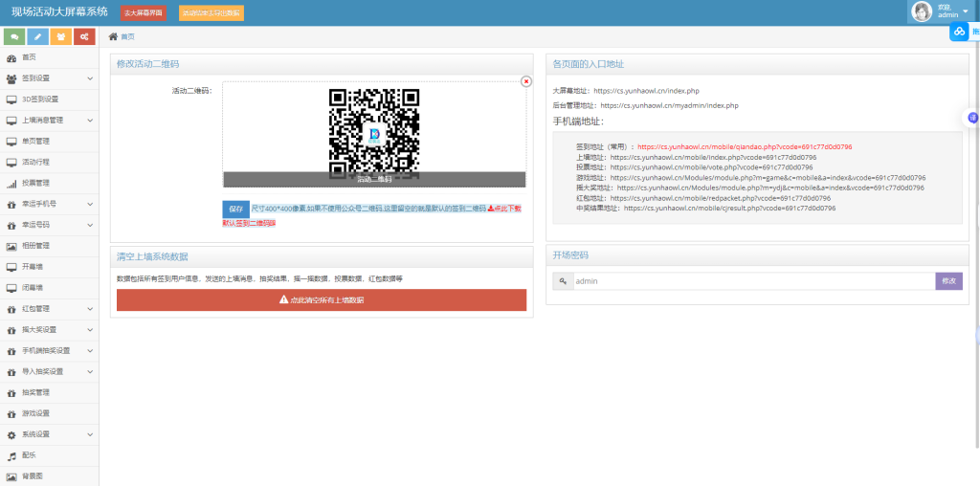
Task: Open the blue cloud icon at right edge
Action: [960, 33]
